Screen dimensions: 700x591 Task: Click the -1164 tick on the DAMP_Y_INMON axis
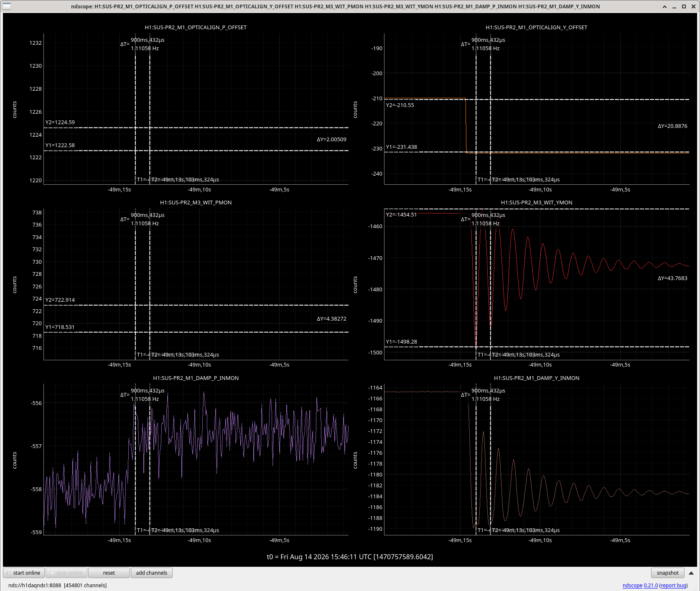tap(375, 388)
